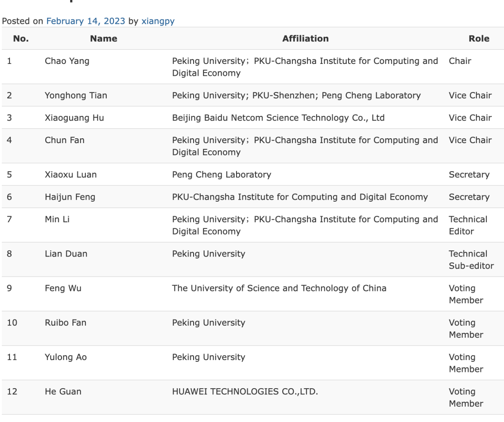The height and width of the screenshot is (422, 504).
Task: Click the Beijing Baidu Netcom affiliation cell
Action: tap(278, 118)
